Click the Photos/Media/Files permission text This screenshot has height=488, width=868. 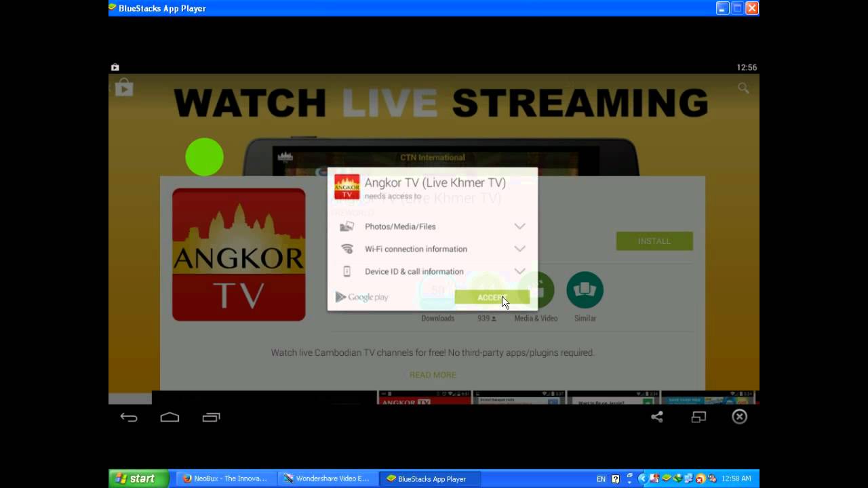click(400, 226)
